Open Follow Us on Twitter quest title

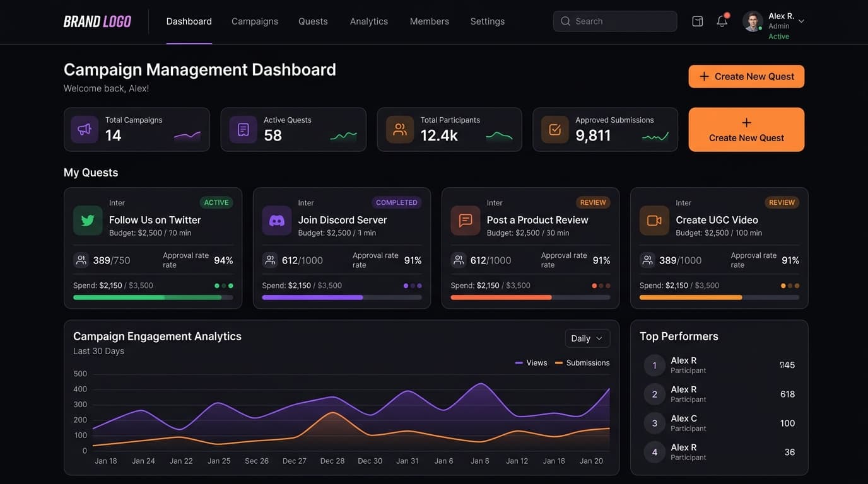155,220
